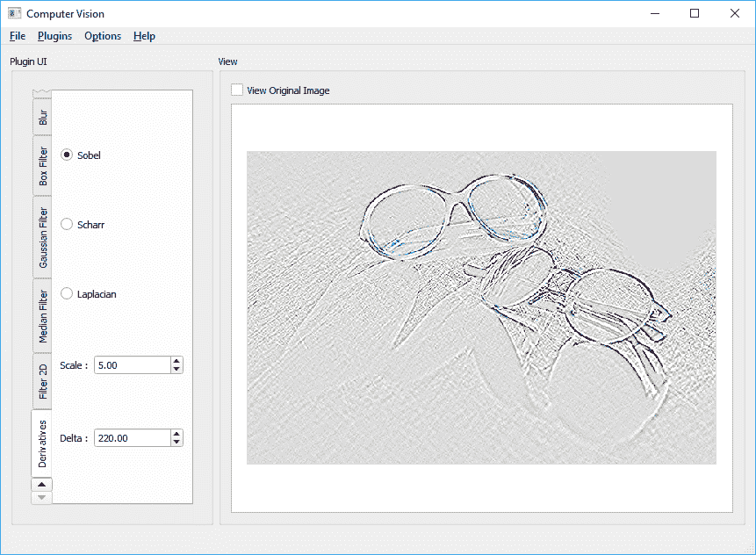The image size is (756, 555).
Task: Switch to the Gaussian Filter tab
Action: point(43,237)
